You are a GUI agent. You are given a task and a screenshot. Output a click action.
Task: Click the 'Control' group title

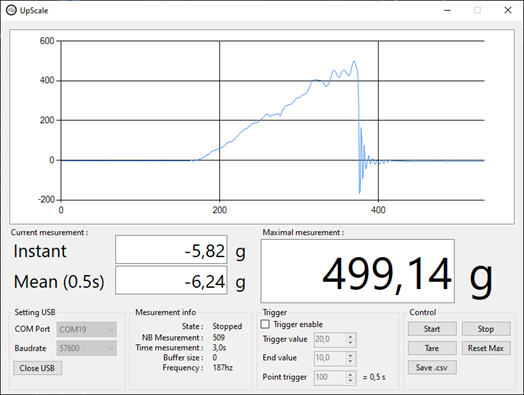[x=422, y=312]
